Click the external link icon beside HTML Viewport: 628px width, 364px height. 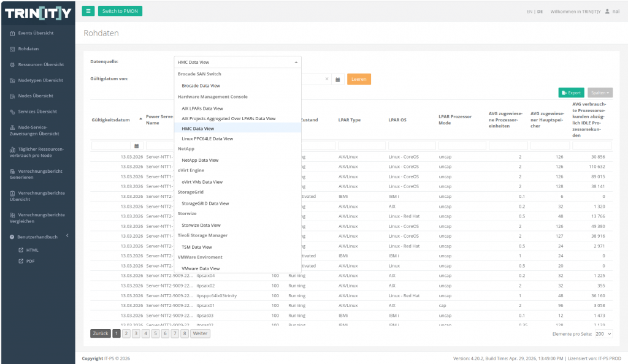[x=21, y=250]
